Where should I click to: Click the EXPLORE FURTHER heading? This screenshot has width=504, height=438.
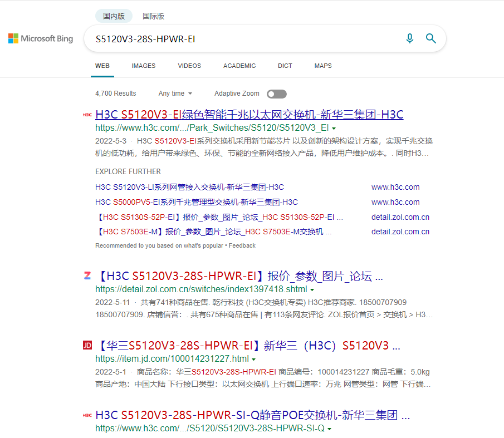click(x=128, y=171)
